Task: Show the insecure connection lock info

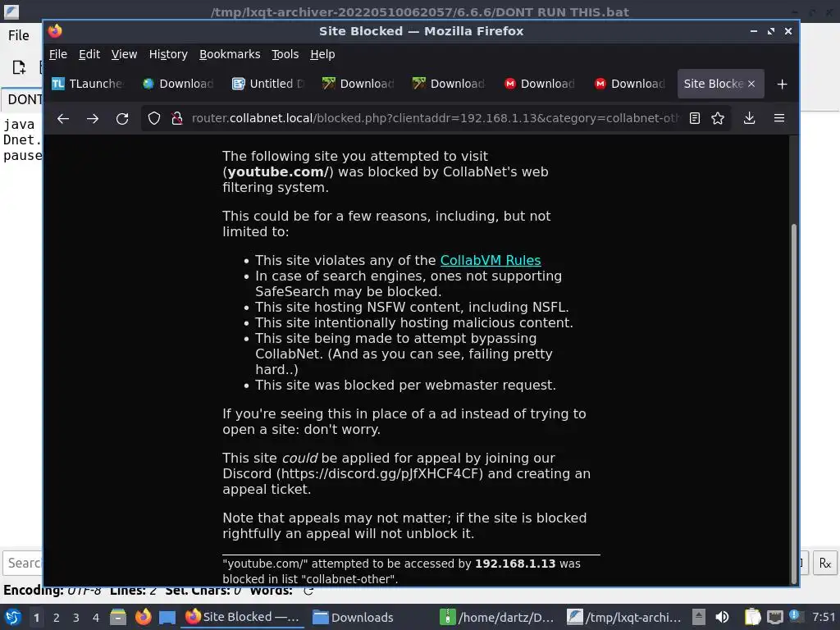Action: pos(177,118)
